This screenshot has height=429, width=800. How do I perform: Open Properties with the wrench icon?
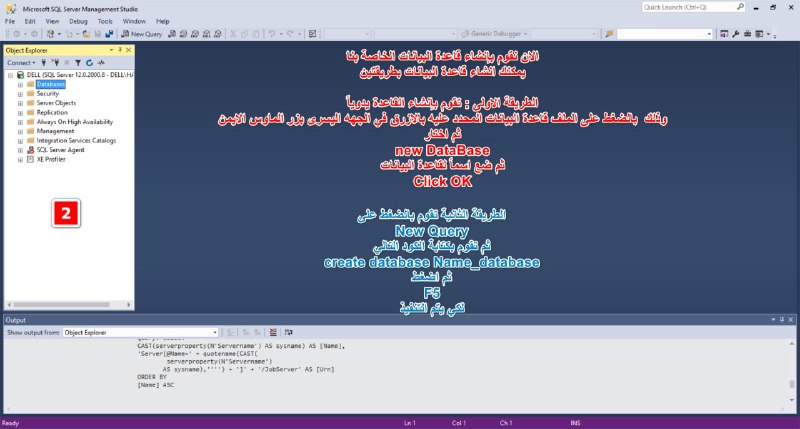736,34
